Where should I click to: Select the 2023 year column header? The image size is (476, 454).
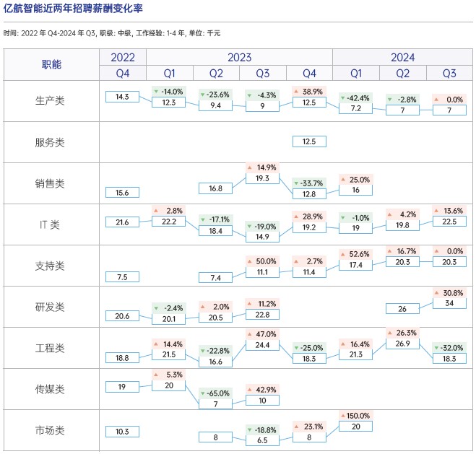coord(215,57)
